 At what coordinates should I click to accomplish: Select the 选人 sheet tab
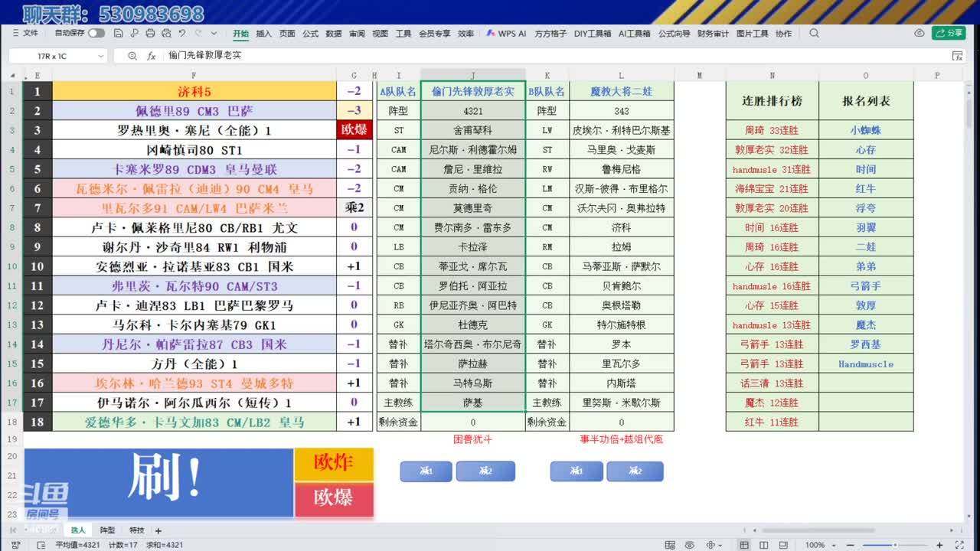click(x=78, y=530)
